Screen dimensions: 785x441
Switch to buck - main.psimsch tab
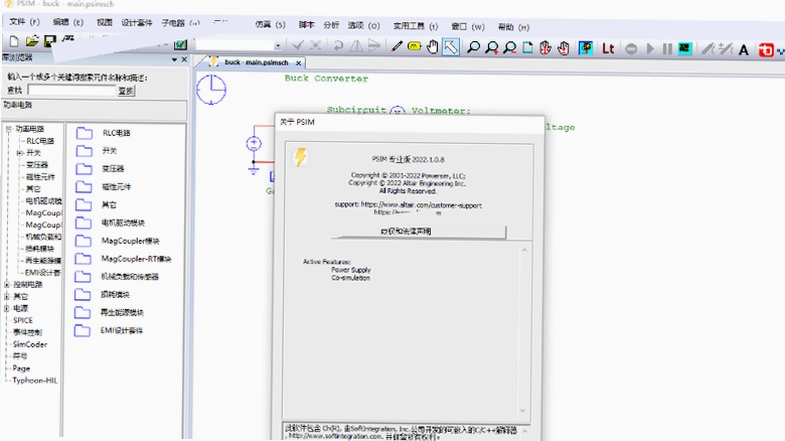(x=256, y=62)
